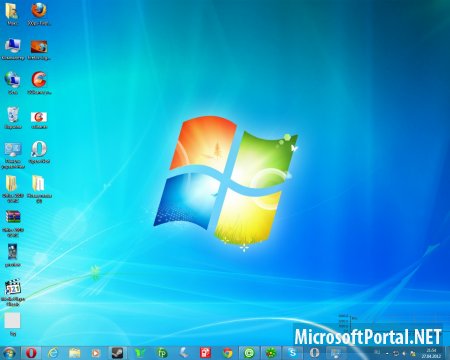Open Windows Explorer folder on taskbar

75,353
